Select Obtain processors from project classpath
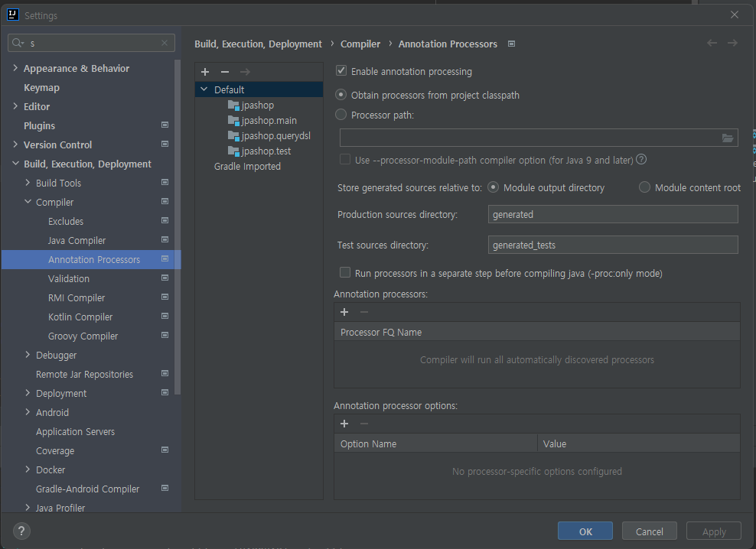756x549 pixels. (341, 95)
